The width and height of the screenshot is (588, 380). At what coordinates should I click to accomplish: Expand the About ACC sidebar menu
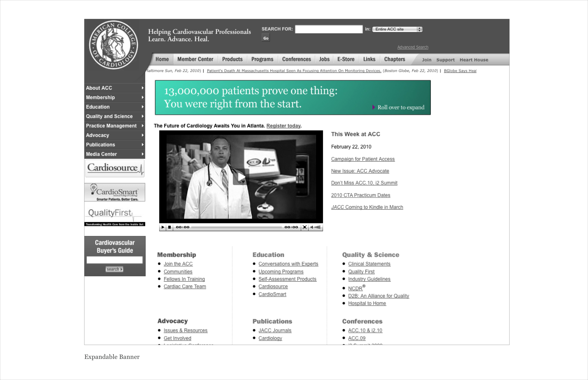[x=115, y=88]
